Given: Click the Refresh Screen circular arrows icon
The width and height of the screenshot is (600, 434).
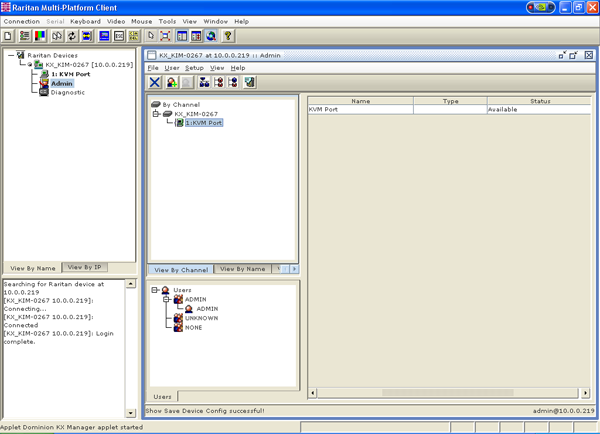Looking at the screenshot, I should point(72,36).
